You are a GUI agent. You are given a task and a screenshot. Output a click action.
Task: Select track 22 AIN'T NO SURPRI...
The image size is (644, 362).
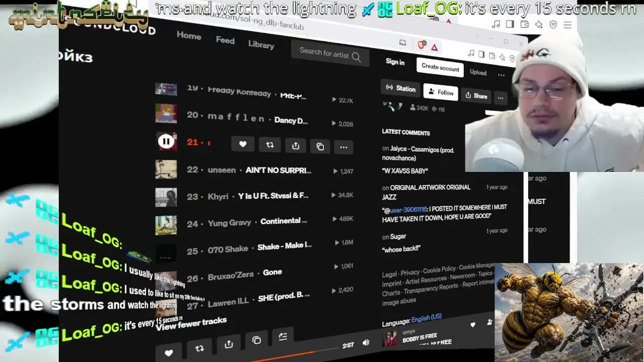[x=278, y=170]
